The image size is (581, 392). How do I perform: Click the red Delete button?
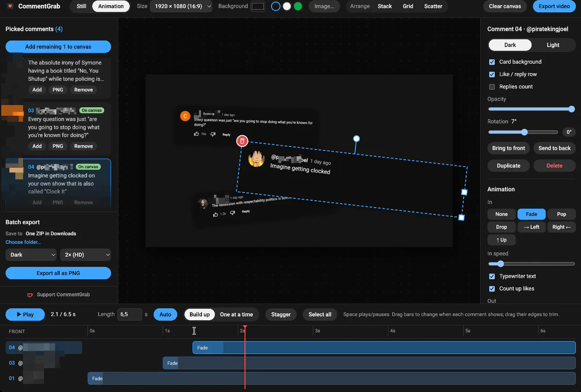pos(554,166)
